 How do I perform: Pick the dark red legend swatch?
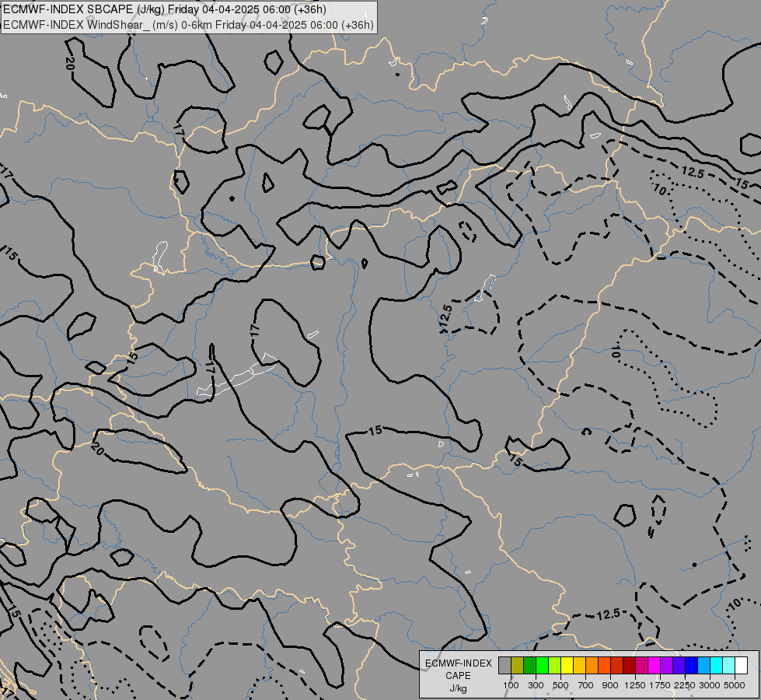point(629,666)
